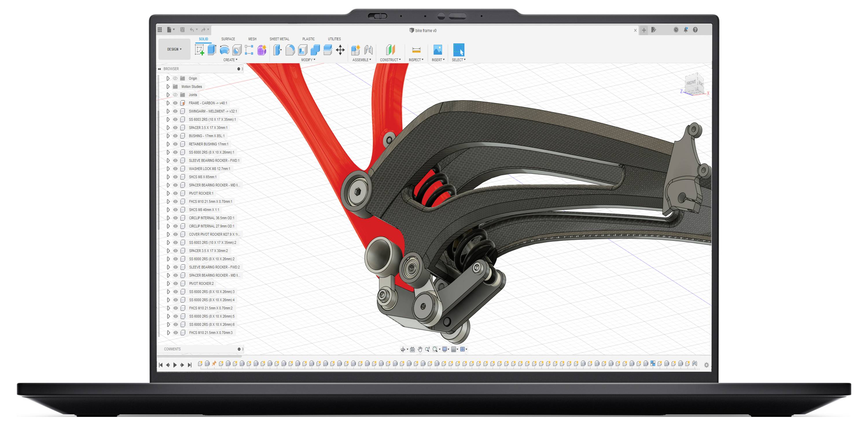The height and width of the screenshot is (425, 868).
Task: Open the DESIGN workspace dropdown
Action: pos(174,49)
